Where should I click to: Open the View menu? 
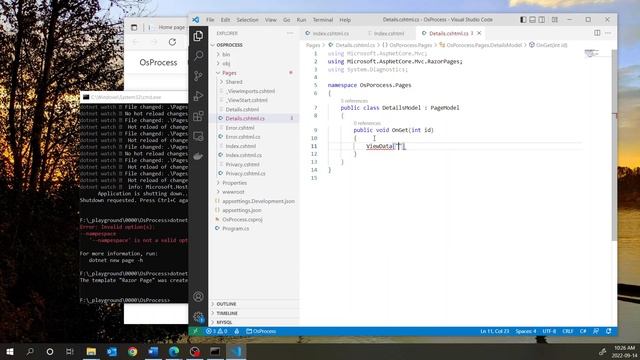[x=271, y=20]
